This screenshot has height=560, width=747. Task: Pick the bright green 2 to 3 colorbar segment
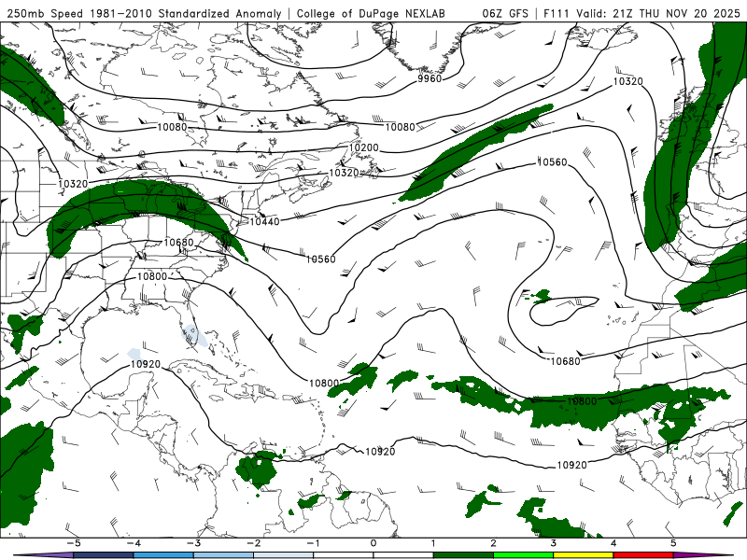(523, 555)
